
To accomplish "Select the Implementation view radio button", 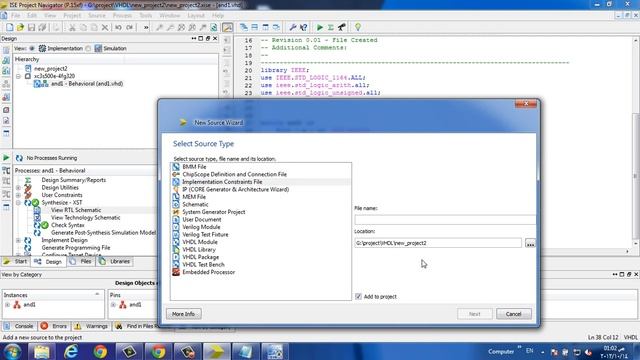I will coord(32,49).
